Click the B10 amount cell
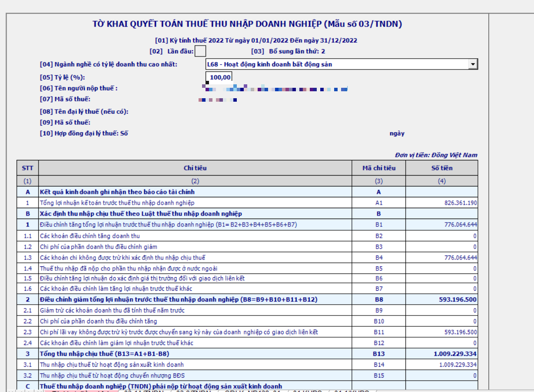 point(441,321)
